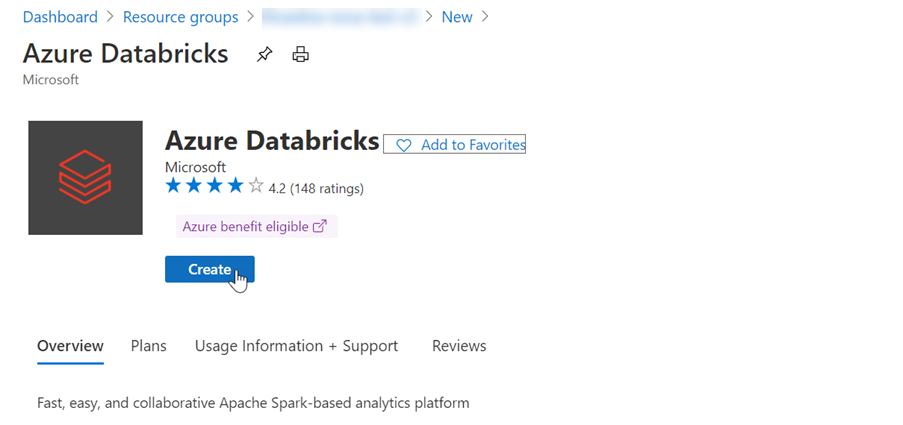
Task: Open the New breadcrumb link
Action: pyautogui.click(x=457, y=17)
